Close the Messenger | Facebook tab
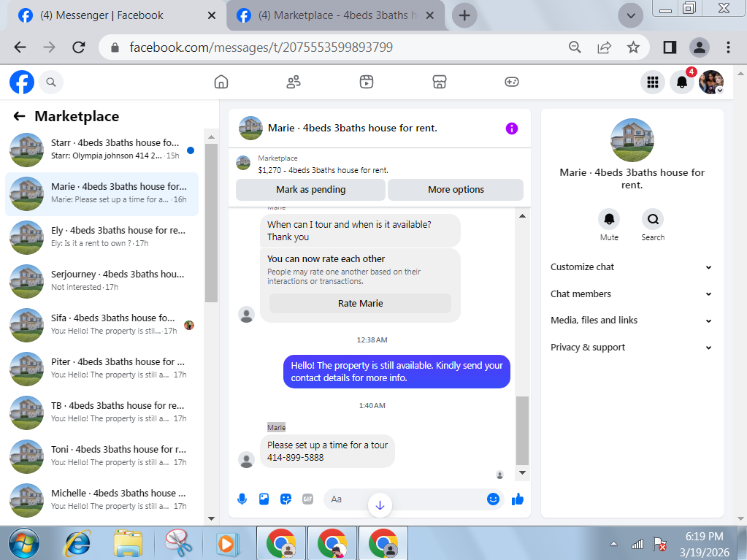This screenshot has height=560, width=747. tap(212, 16)
